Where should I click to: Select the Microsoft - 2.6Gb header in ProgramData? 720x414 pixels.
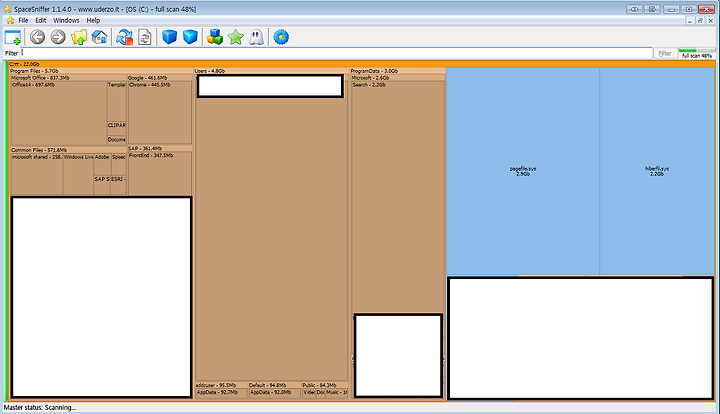(398, 78)
